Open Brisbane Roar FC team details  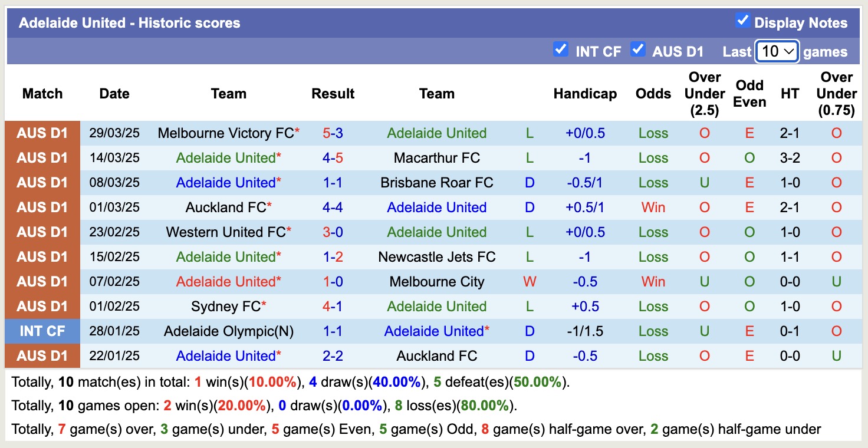point(436,182)
